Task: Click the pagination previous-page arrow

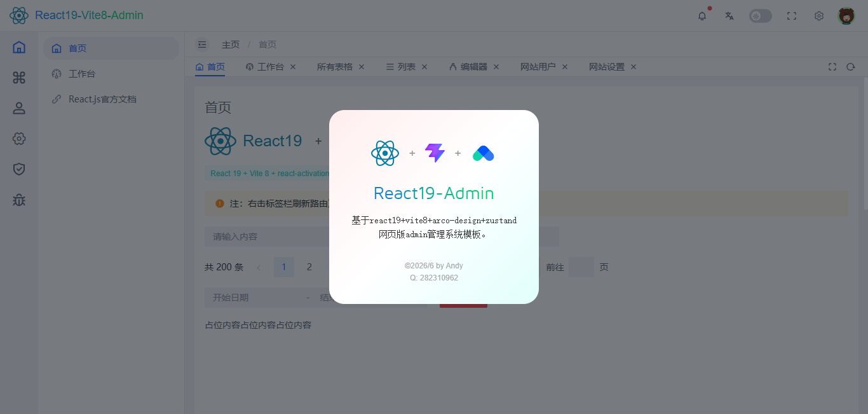Action: click(x=259, y=267)
